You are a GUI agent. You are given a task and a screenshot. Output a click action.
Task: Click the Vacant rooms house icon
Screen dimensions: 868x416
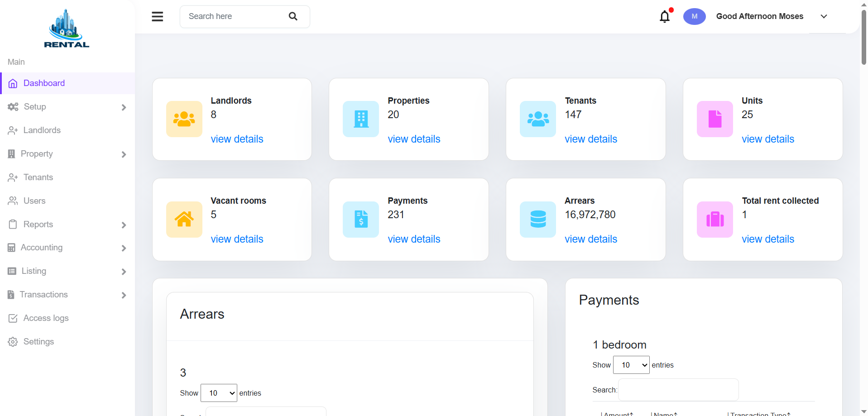tap(184, 220)
